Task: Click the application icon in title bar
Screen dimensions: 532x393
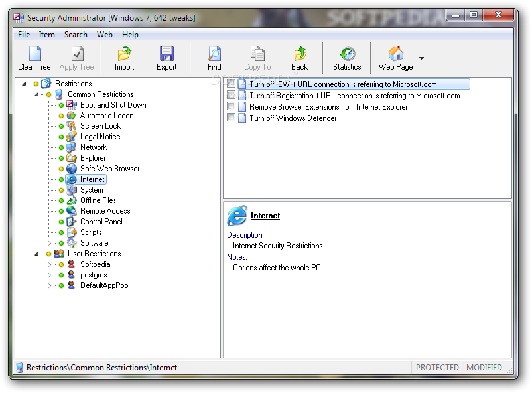Action: pyautogui.click(x=19, y=17)
